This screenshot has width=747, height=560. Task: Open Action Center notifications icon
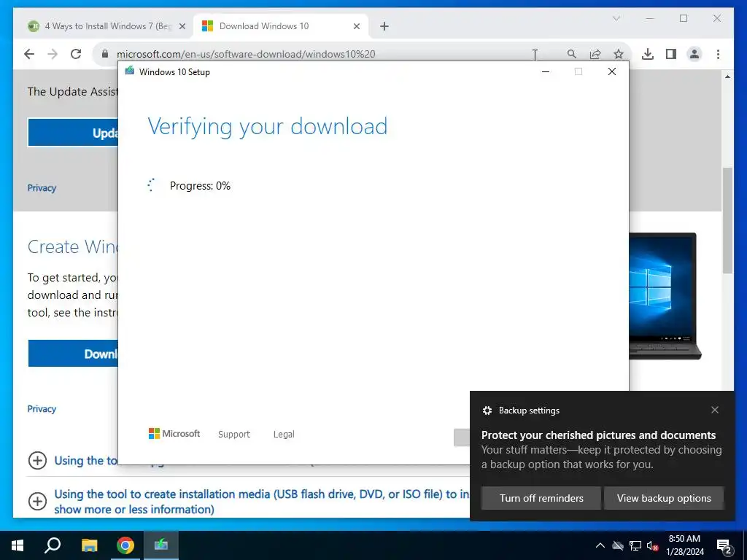click(x=724, y=545)
